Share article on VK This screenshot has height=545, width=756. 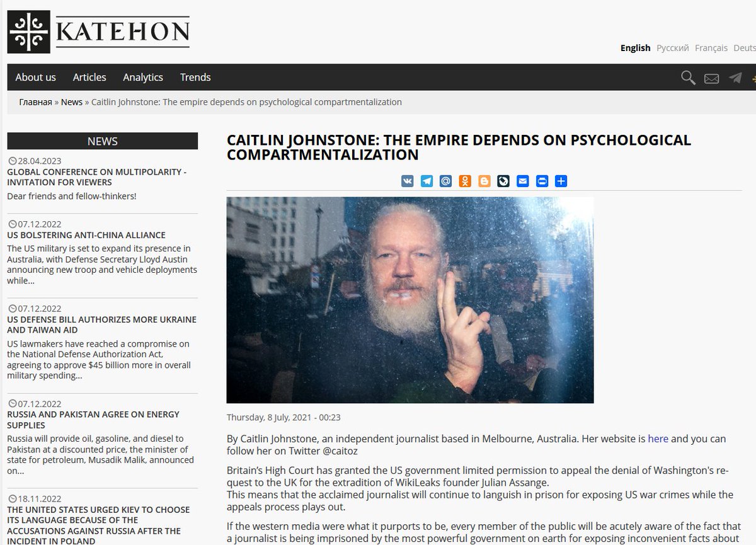point(408,181)
